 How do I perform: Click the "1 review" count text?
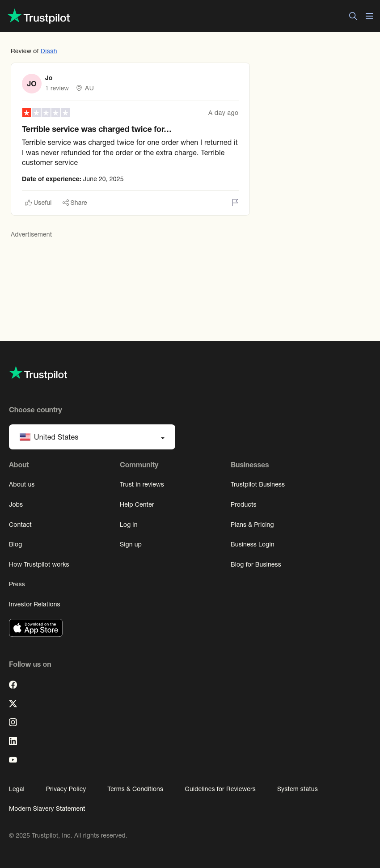(57, 88)
